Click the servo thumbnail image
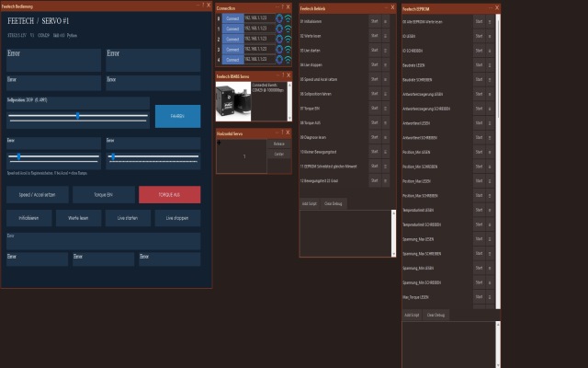The height and width of the screenshot is (368, 588). click(x=233, y=101)
